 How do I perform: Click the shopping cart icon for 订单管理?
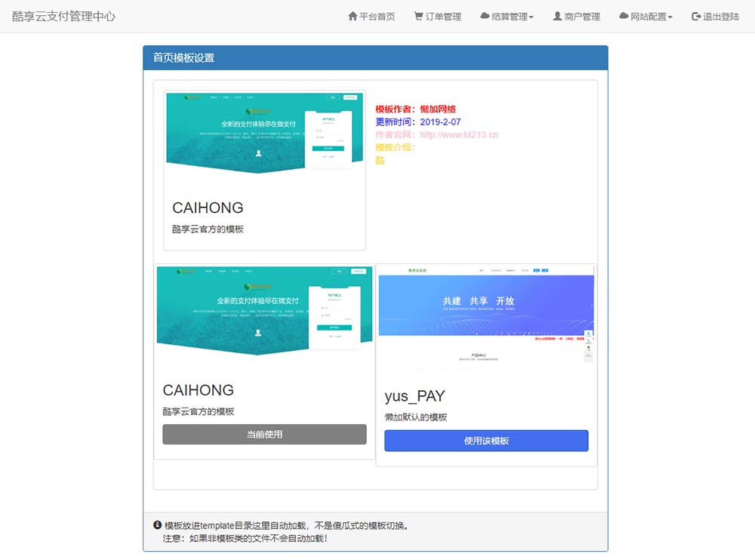418,17
